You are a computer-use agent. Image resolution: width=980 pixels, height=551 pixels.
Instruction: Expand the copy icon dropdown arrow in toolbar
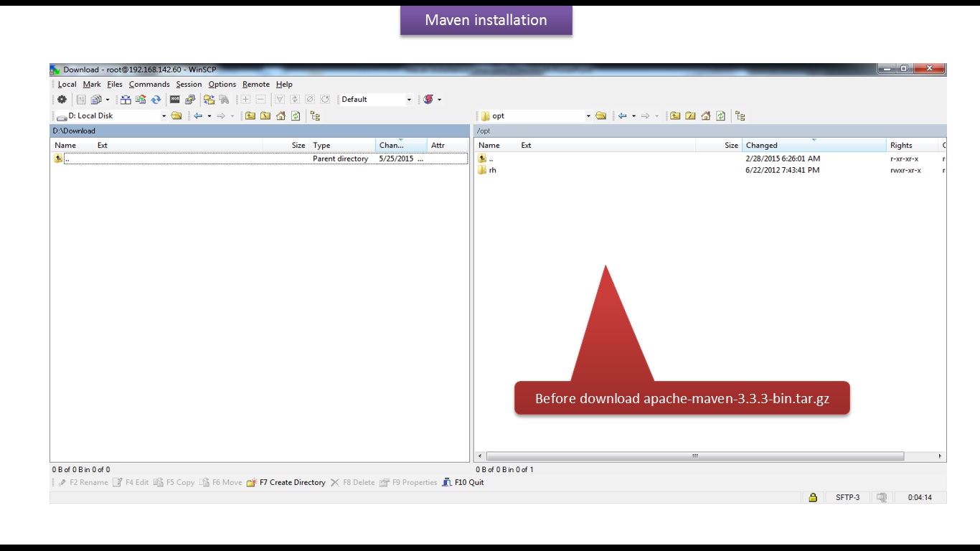(x=108, y=100)
